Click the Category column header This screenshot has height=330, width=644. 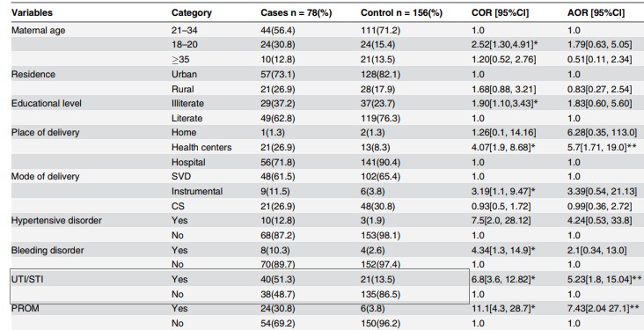pyautogui.click(x=192, y=12)
